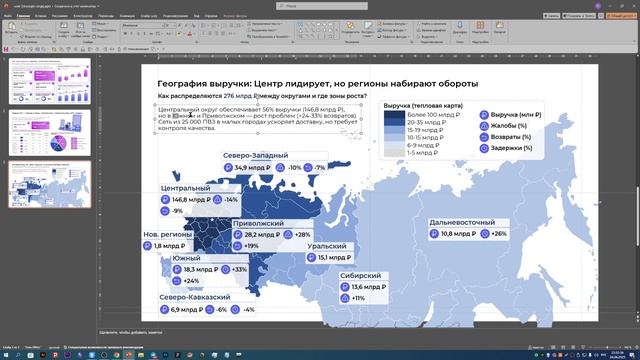Click the accessibility check in the status bar
The height and width of the screenshot is (360, 640).
click(104, 347)
